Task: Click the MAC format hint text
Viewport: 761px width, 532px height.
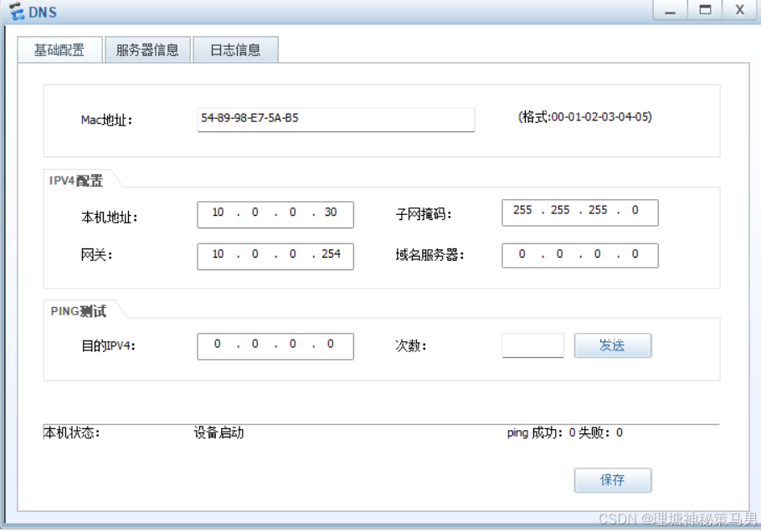Action: [585, 116]
